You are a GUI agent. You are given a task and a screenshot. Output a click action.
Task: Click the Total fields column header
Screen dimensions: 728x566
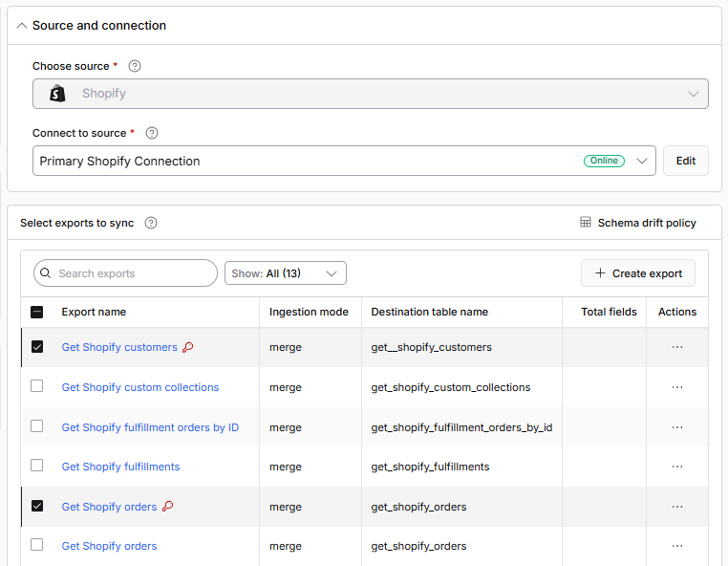click(609, 312)
